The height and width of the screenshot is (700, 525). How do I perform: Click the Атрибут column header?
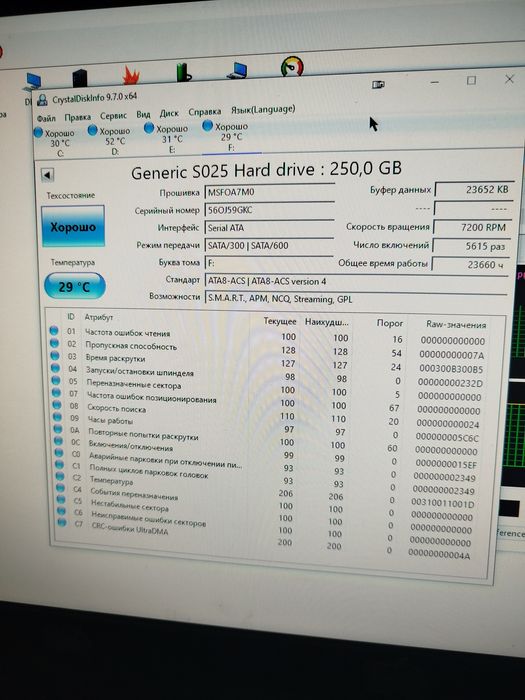pyautogui.click(x=99, y=317)
